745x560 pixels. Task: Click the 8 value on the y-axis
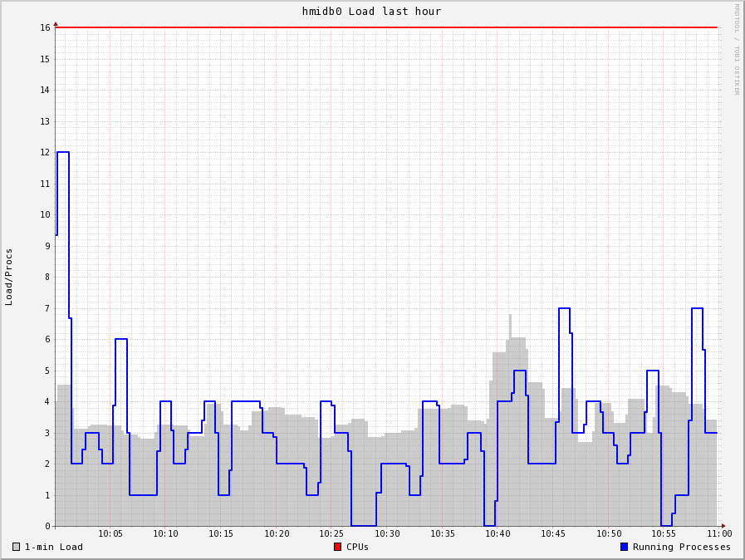[x=47, y=277]
